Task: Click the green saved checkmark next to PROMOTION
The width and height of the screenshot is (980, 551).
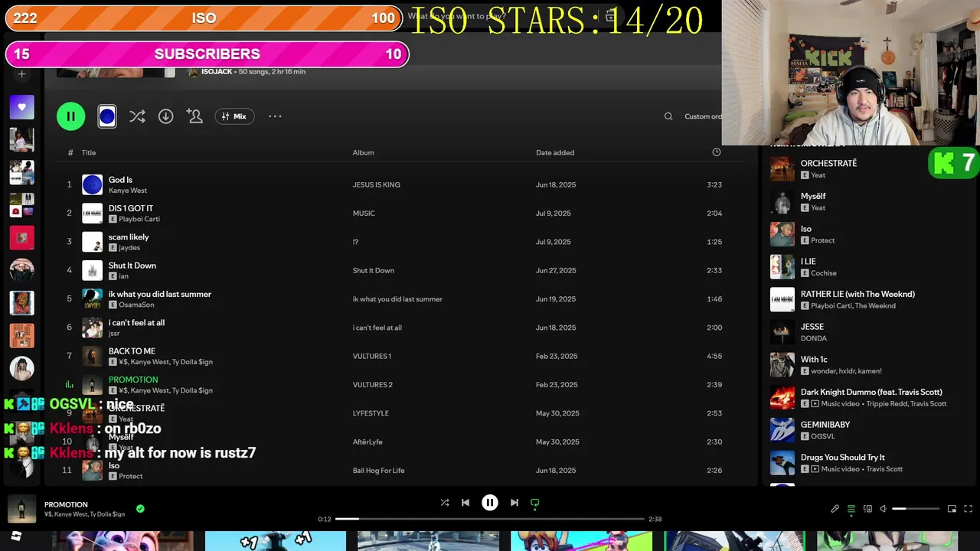Action: point(140,508)
